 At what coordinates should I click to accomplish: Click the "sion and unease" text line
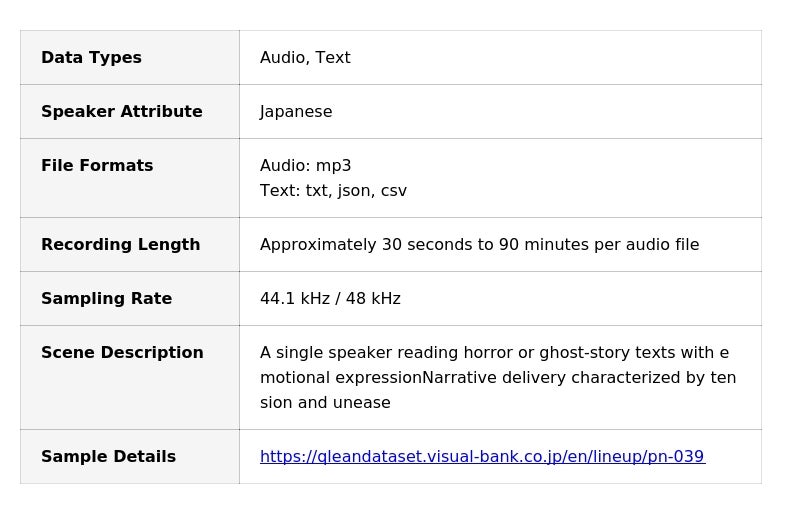pyautogui.click(x=325, y=403)
